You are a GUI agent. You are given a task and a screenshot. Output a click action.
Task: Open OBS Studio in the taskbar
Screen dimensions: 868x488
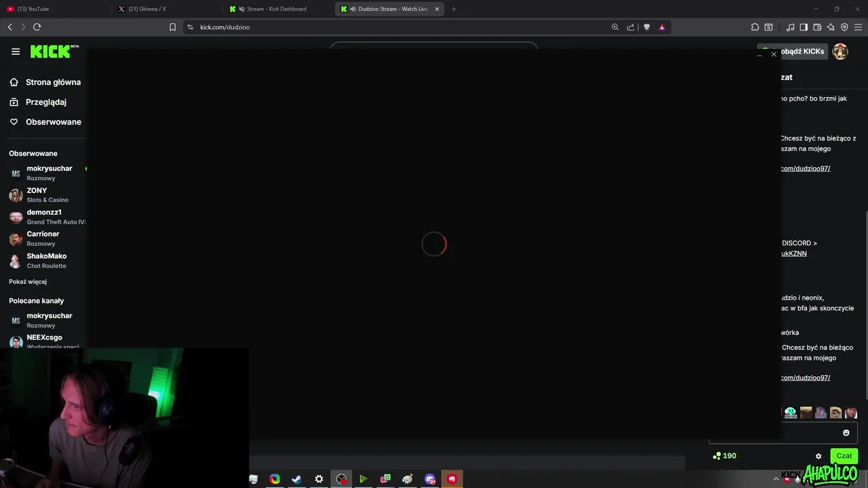[341, 479]
